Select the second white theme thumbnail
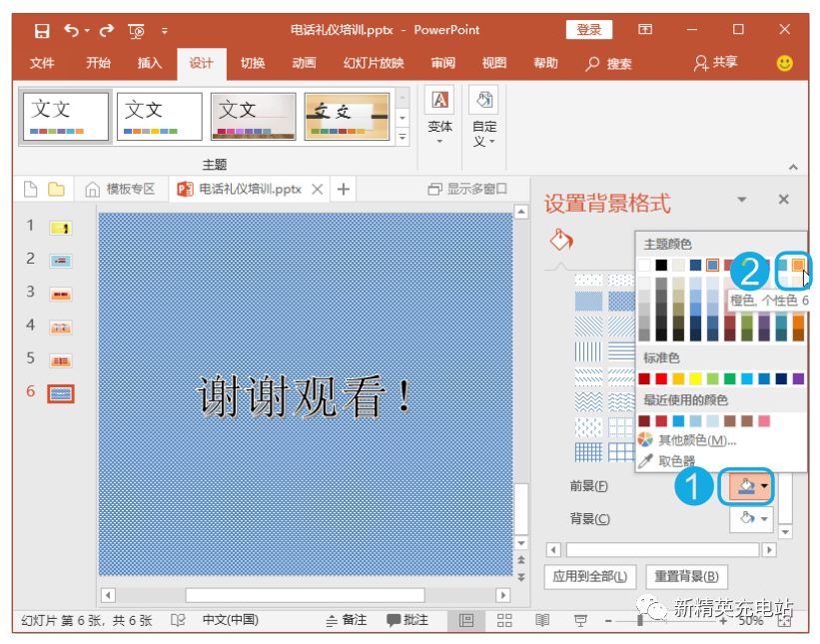The height and width of the screenshot is (644, 820). tap(159, 117)
